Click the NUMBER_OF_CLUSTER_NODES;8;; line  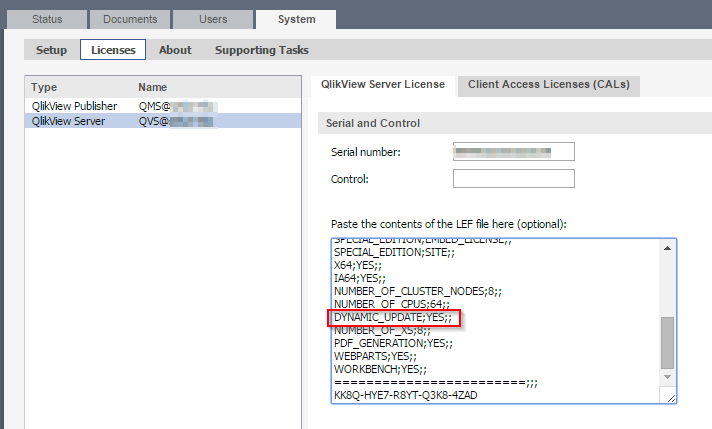pos(418,291)
